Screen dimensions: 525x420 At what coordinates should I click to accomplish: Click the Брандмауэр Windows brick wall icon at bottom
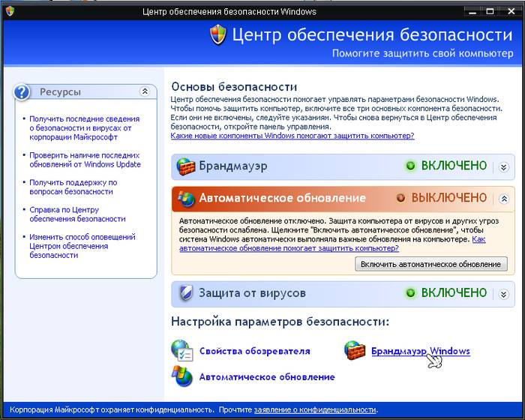pyautogui.click(x=355, y=350)
